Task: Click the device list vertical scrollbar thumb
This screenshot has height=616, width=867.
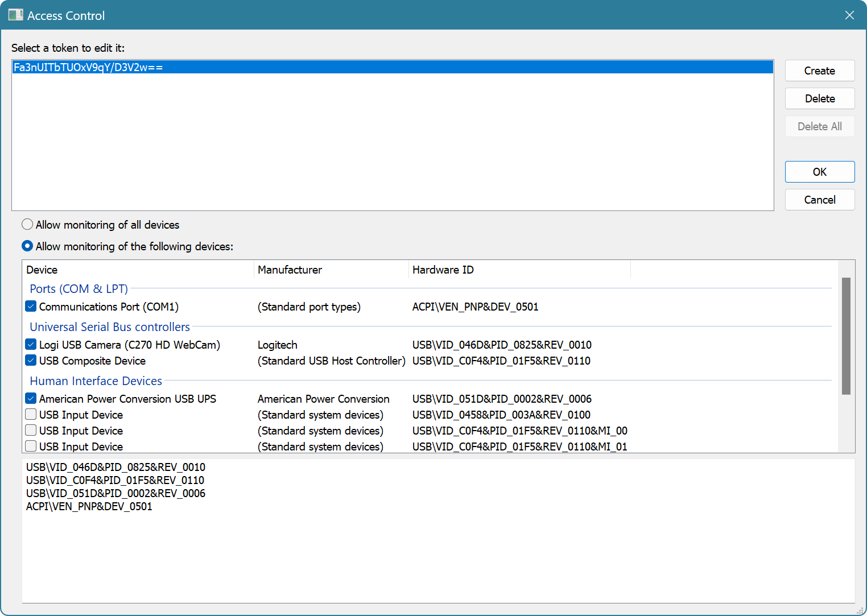Action: point(846,336)
